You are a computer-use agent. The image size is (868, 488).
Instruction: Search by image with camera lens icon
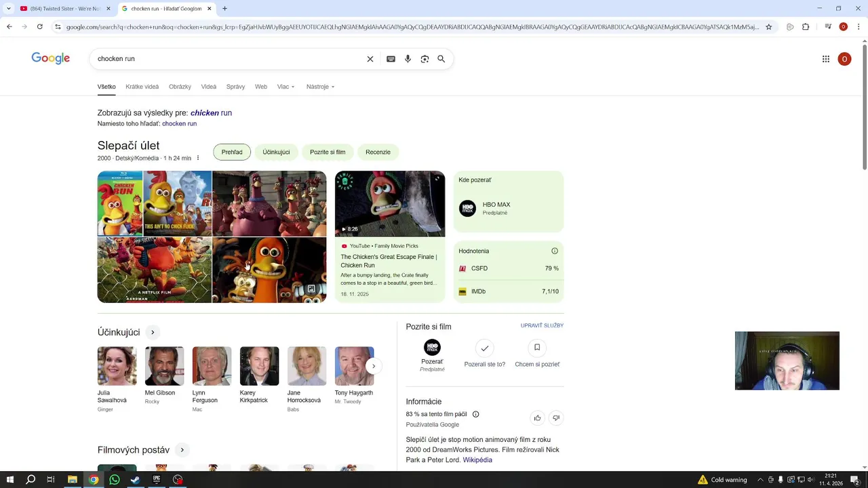(425, 59)
